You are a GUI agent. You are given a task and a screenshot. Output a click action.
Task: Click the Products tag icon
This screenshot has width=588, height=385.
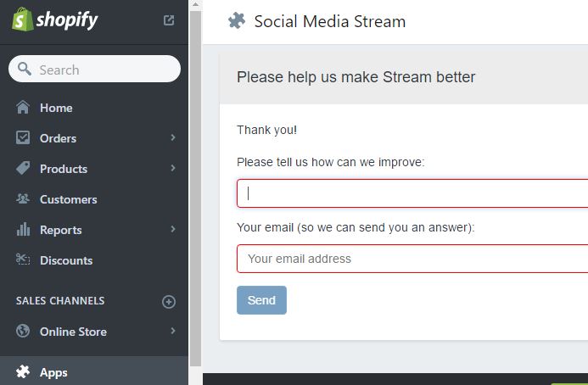pos(23,168)
